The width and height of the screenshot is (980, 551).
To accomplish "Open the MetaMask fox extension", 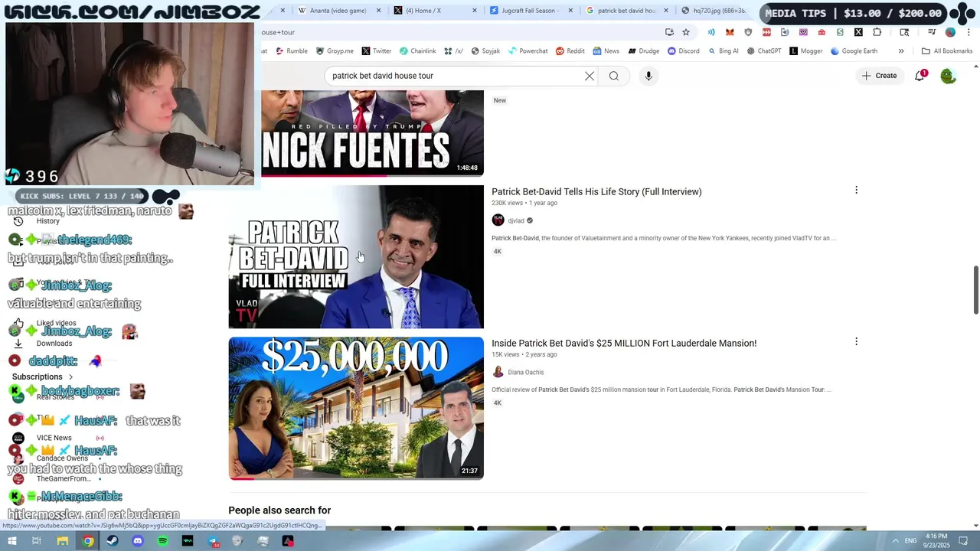I will [730, 32].
